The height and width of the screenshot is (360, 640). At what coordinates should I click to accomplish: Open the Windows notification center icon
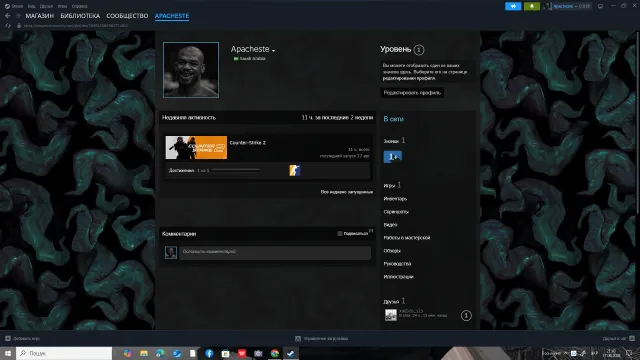pos(629,353)
